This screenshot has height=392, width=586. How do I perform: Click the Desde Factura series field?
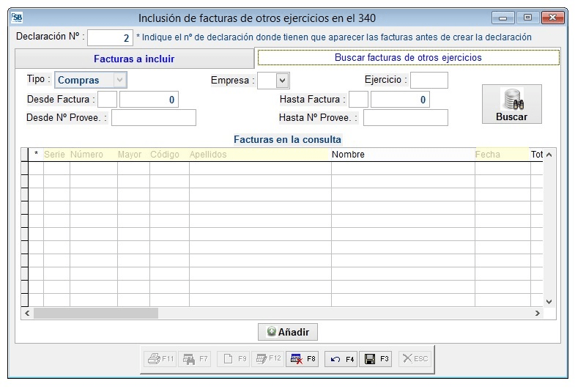point(107,100)
